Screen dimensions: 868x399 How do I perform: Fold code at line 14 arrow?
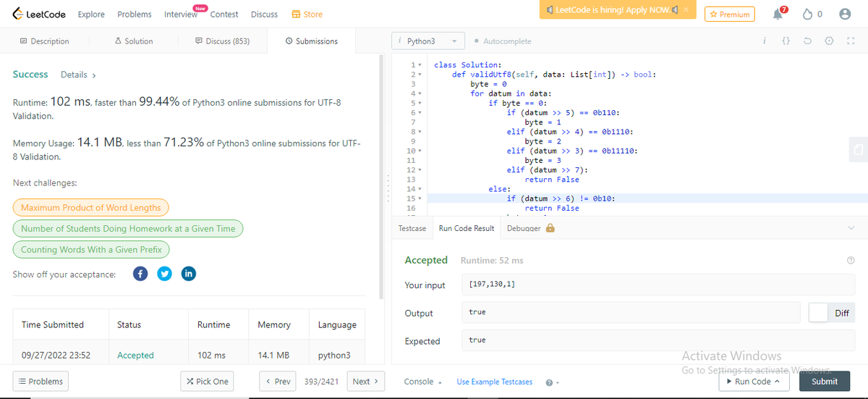[x=419, y=189]
